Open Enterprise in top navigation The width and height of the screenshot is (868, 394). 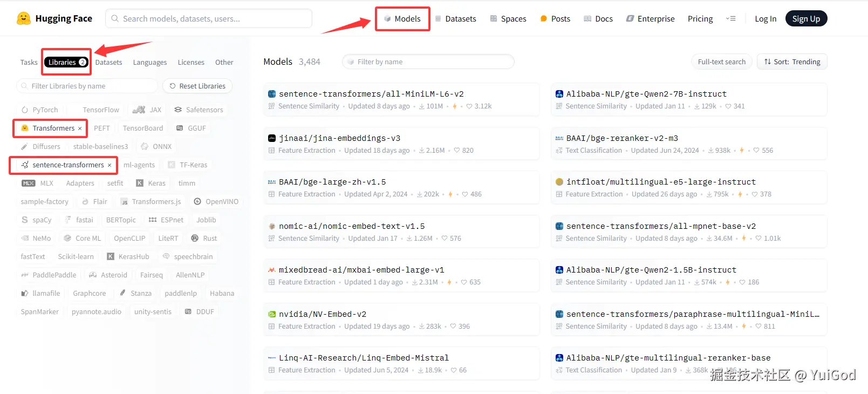pos(650,19)
